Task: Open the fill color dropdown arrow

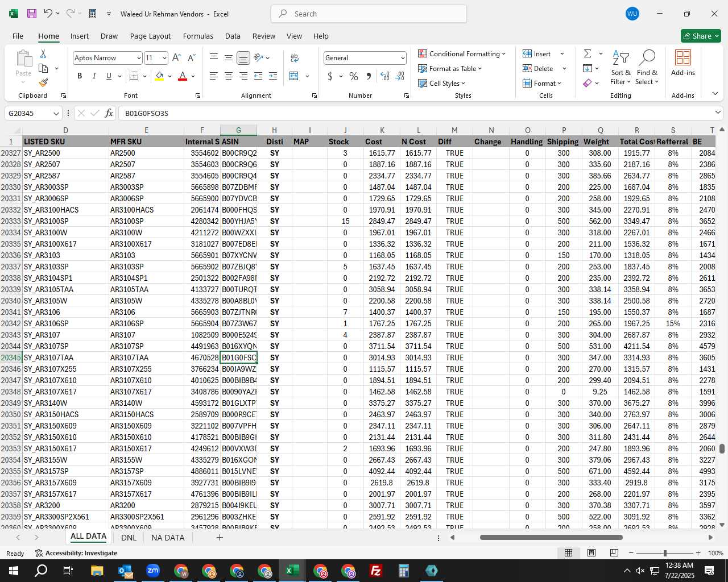Action: (169, 76)
